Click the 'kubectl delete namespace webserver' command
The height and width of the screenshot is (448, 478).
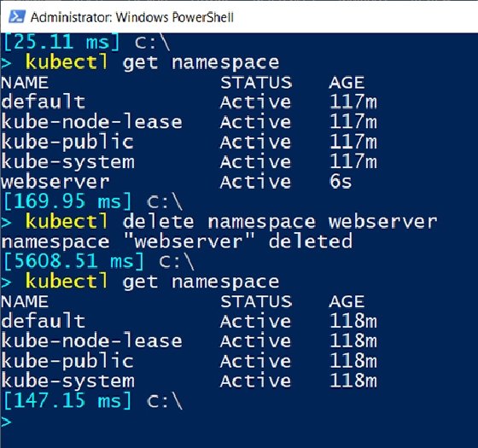(x=231, y=222)
